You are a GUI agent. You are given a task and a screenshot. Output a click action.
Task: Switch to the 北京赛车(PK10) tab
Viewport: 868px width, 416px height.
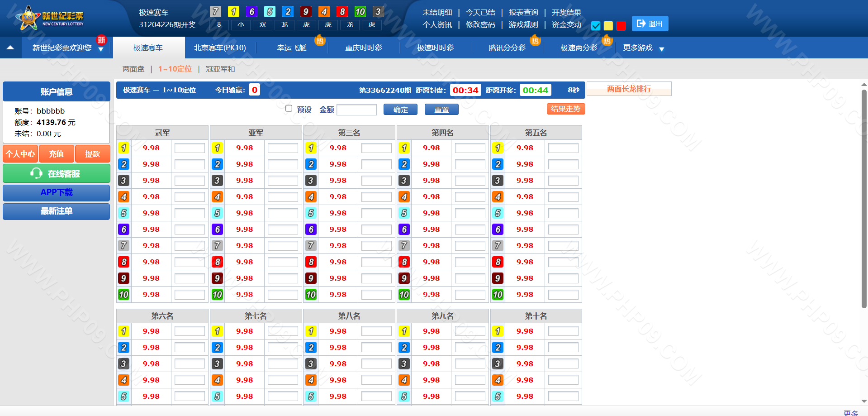(220, 48)
